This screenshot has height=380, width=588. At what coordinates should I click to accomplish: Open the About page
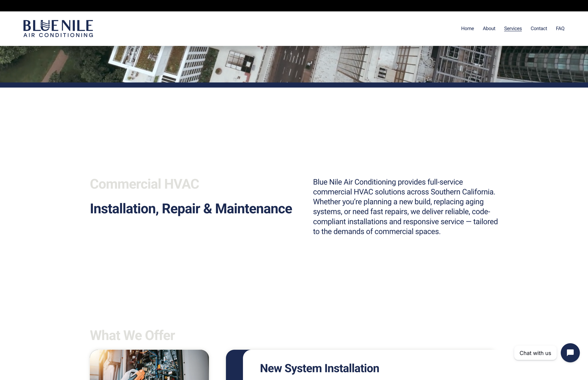[x=489, y=28]
